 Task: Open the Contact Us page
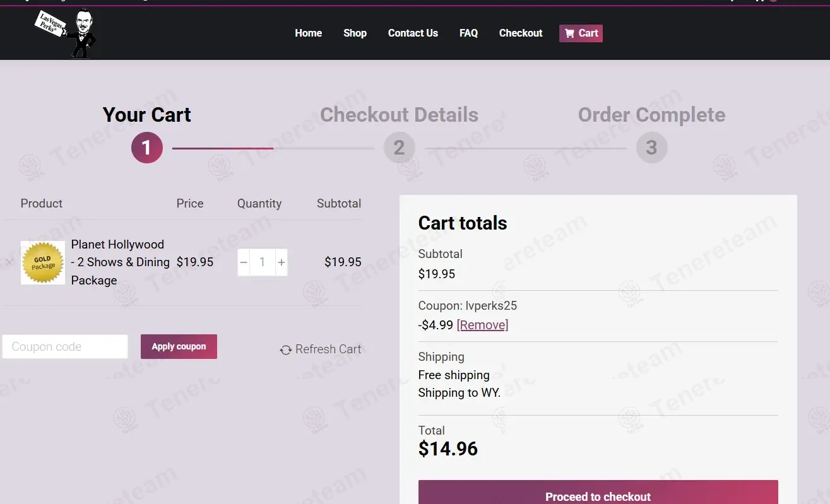coord(413,33)
